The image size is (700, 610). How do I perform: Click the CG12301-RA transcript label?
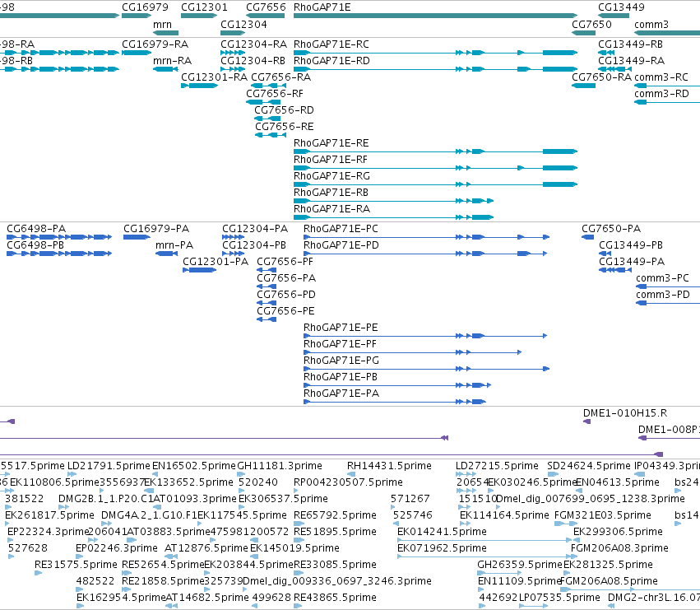214,77
